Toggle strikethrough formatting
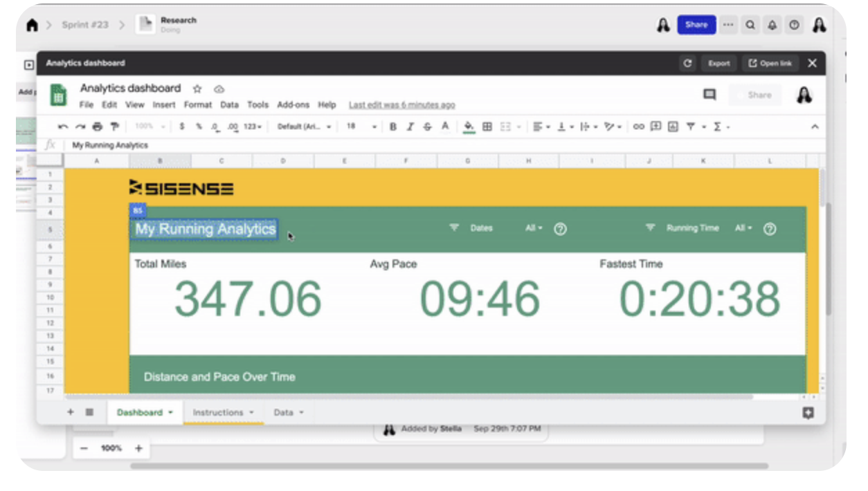The height and width of the screenshot is (491, 868). 427,127
